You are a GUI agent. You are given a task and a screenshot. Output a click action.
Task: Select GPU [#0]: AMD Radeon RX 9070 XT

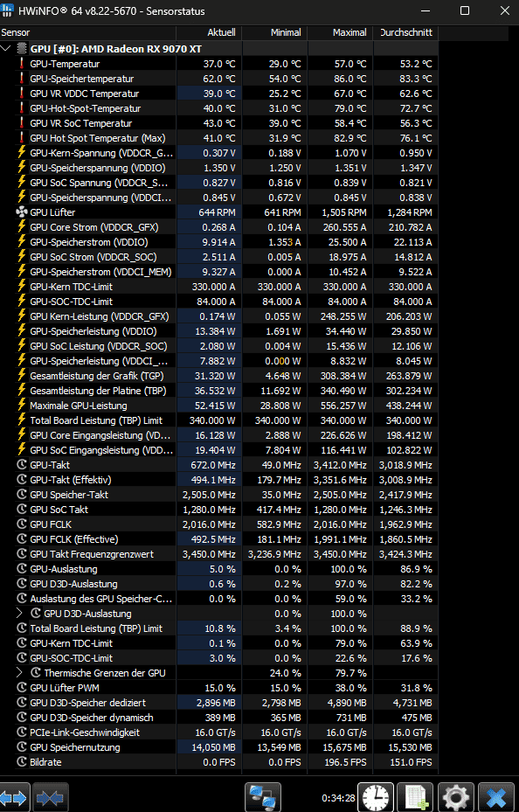click(116, 49)
